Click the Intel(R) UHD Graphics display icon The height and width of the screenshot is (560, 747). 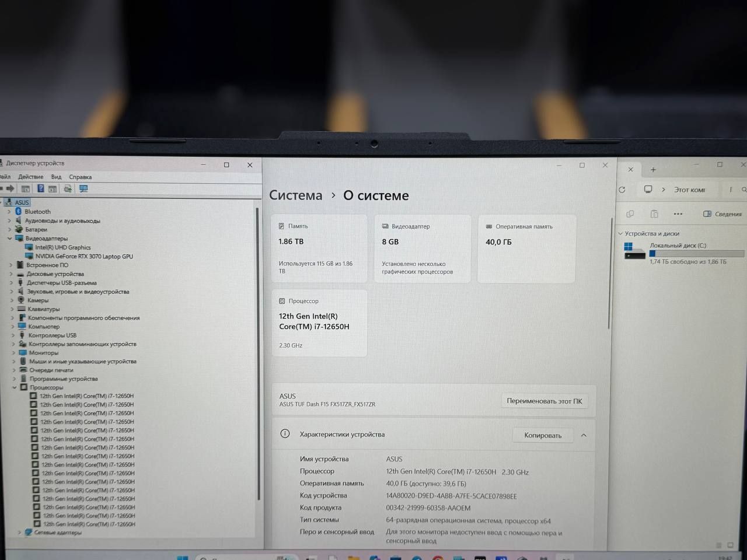click(29, 247)
